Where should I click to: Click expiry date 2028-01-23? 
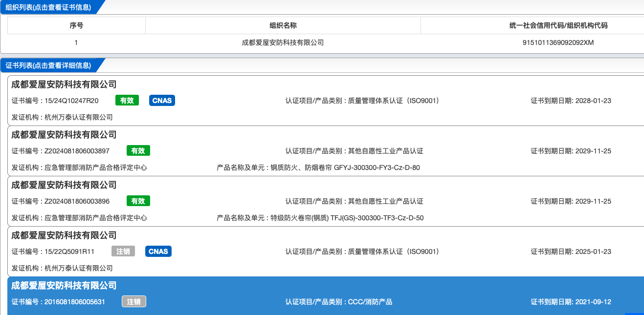click(x=593, y=101)
